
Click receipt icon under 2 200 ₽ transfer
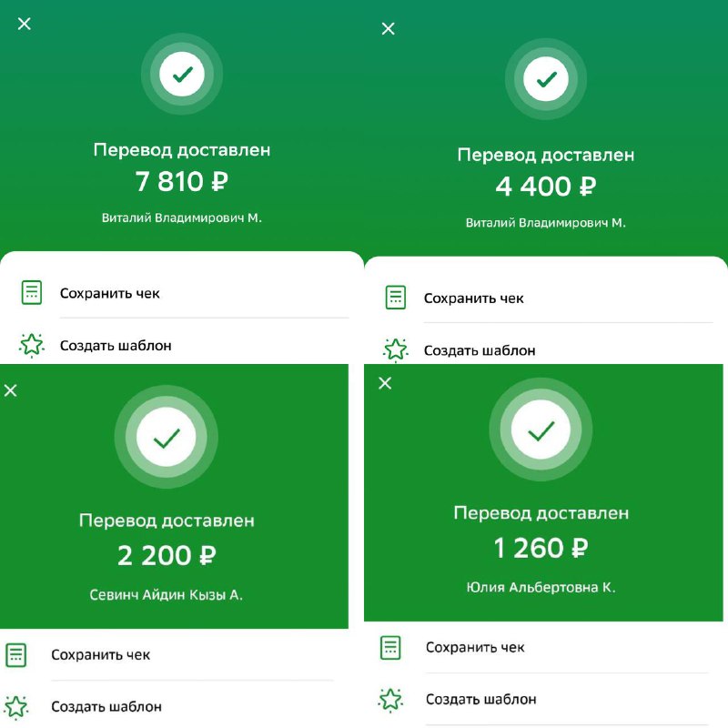coord(15,654)
